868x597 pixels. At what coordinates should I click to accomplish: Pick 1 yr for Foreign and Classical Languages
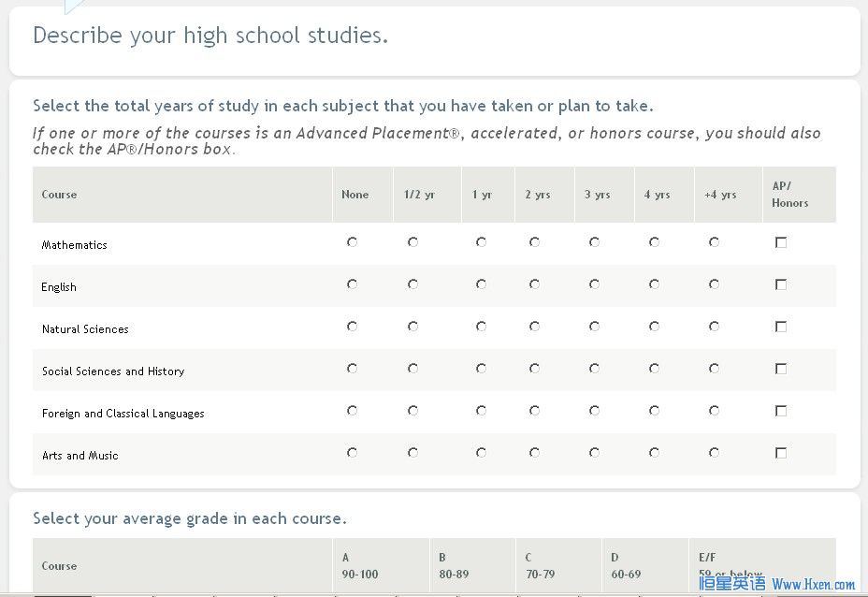point(481,411)
